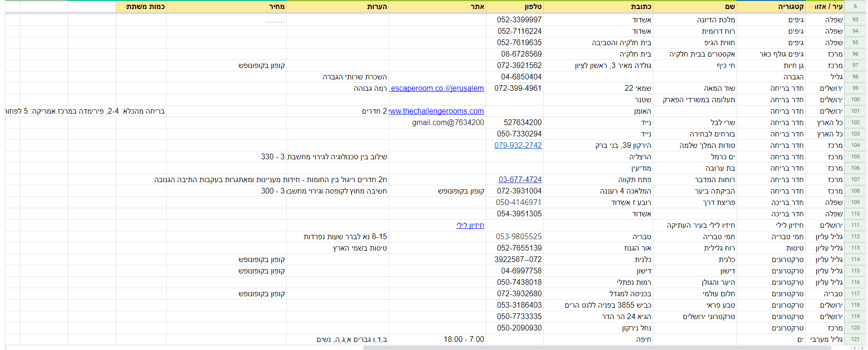Select the cell containing 527634200

(x=515, y=123)
